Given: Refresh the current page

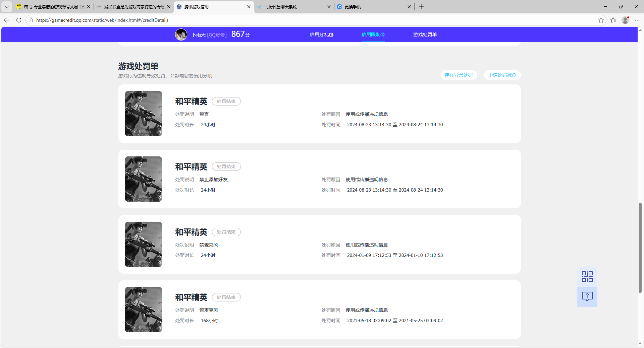Looking at the screenshot, I should pos(19,20).
